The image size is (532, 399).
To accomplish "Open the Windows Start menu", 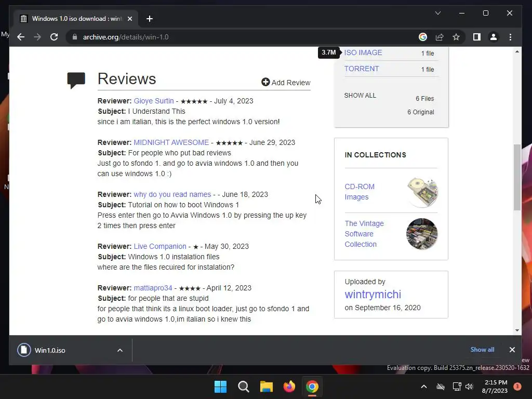I will 220,387.
